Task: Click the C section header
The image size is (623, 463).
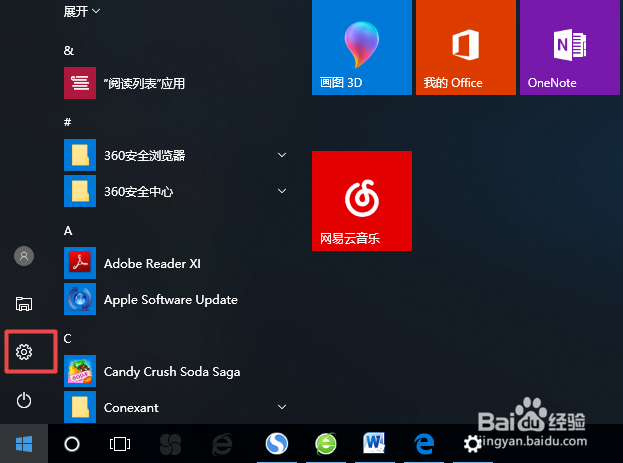Action: (x=68, y=338)
